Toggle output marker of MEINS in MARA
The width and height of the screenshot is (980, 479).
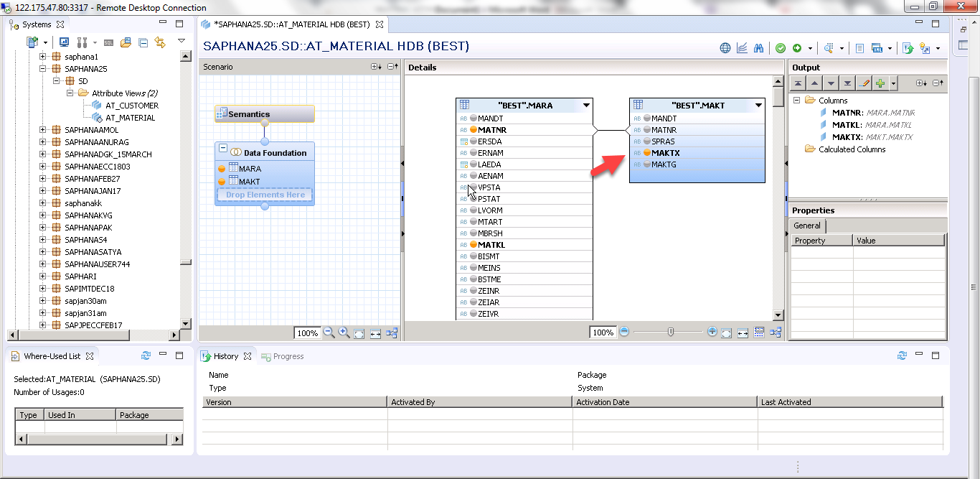point(473,268)
